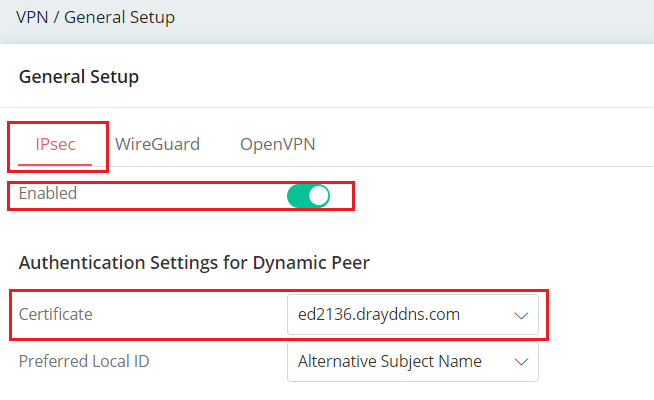Screen dimensions: 654x400
Task: Click the chevron arrow in the Certificate field
Action: coord(520,315)
